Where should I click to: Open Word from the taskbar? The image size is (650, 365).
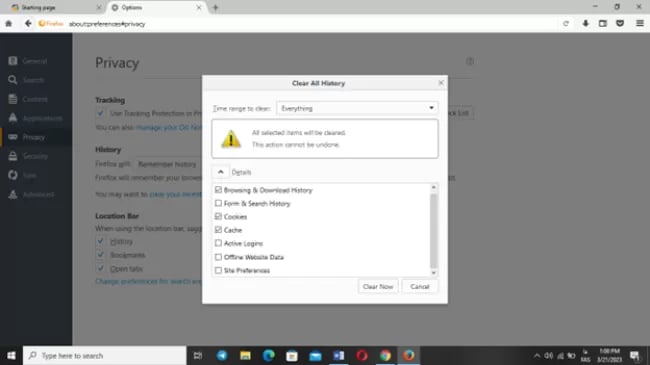point(339,355)
